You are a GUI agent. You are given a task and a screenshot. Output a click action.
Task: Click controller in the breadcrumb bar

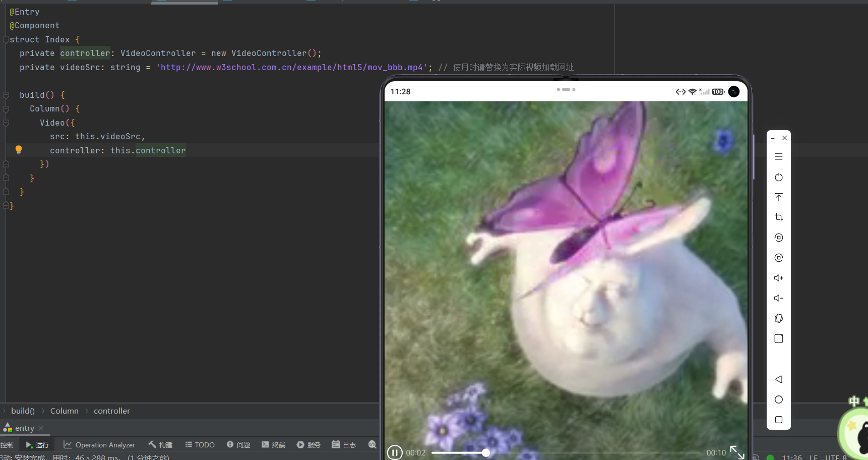(x=112, y=411)
